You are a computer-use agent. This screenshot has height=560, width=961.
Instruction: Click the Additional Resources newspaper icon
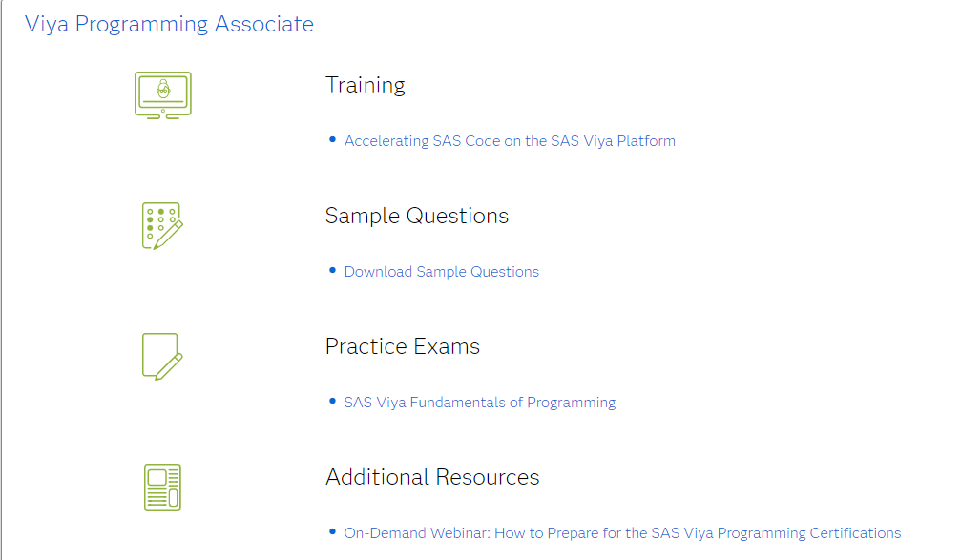pyautogui.click(x=162, y=487)
